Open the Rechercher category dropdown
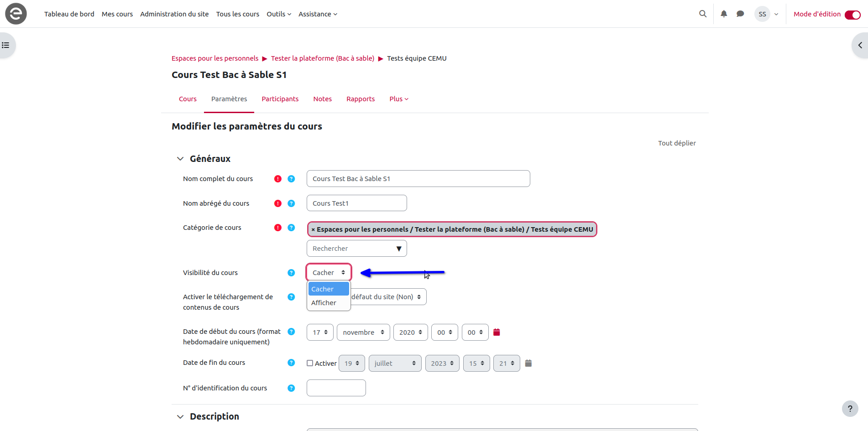Viewport: 868px width, 431px height. click(x=356, y=249)
